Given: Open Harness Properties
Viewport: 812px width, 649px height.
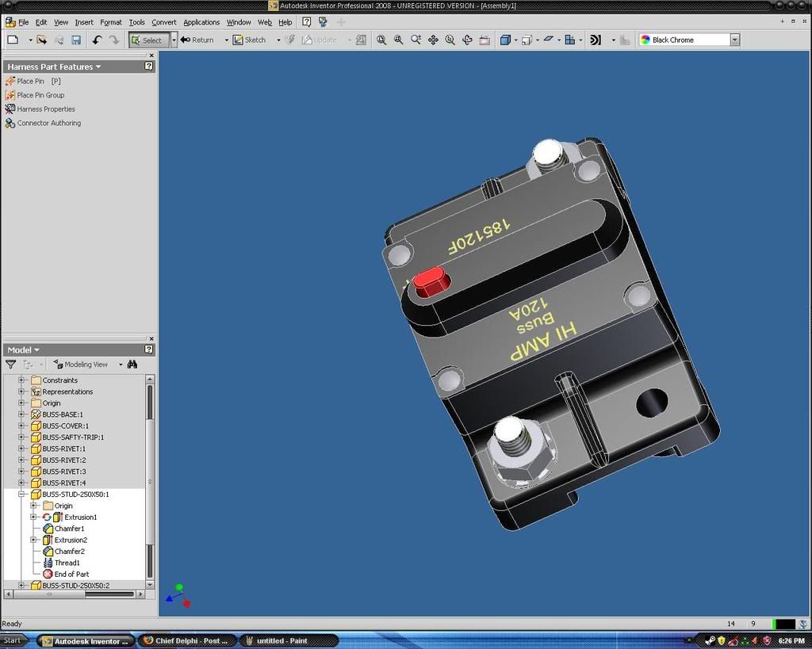Looking at the screenshot, I should click(x=40, y=109).
